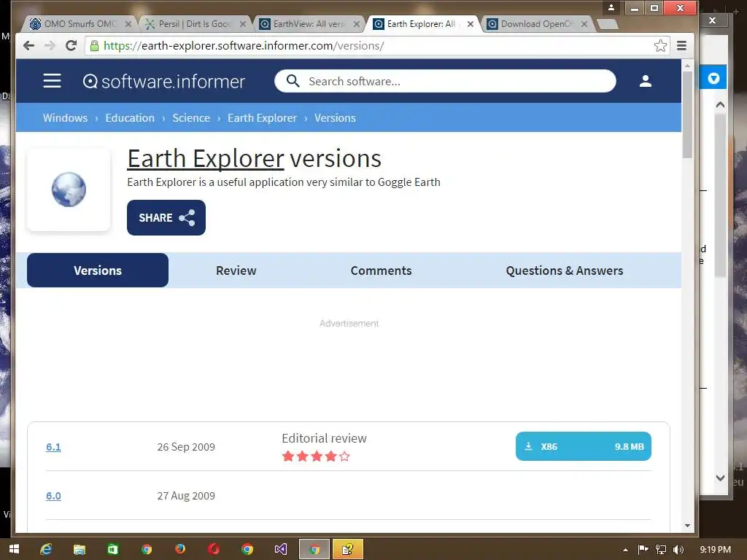Click the page scrollbar down arrow
The height and width of the screenshot is (560, 747).
pyautogui.click(x=687, y=526)
